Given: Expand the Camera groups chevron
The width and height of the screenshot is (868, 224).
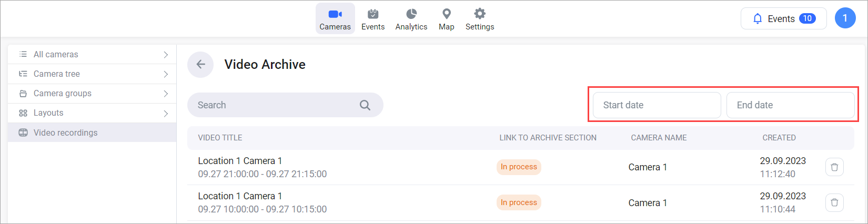Looking at the screenshot, I should 166,94.
